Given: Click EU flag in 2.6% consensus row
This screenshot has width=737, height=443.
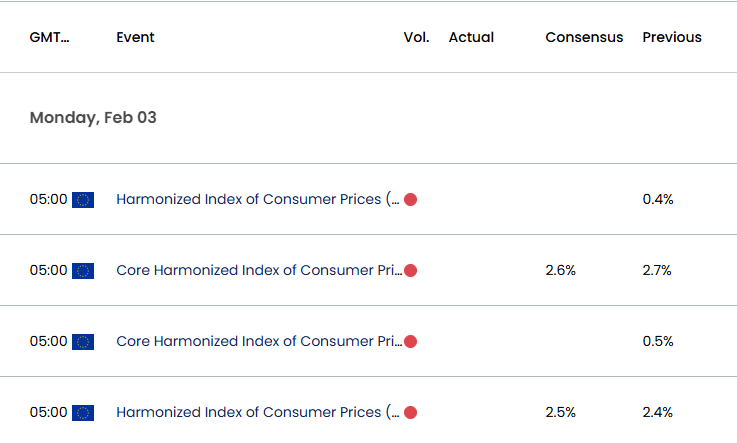Looking at the screenshot, I should point(83,271).
